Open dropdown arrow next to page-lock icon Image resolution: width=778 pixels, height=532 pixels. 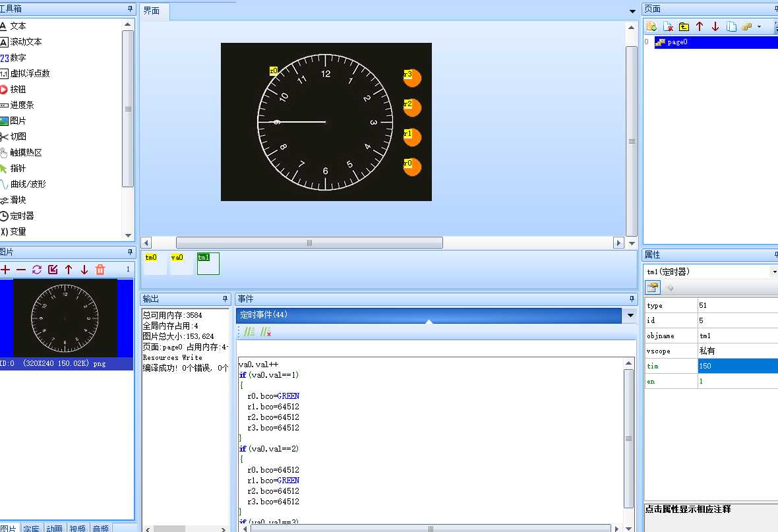[759, 26]
